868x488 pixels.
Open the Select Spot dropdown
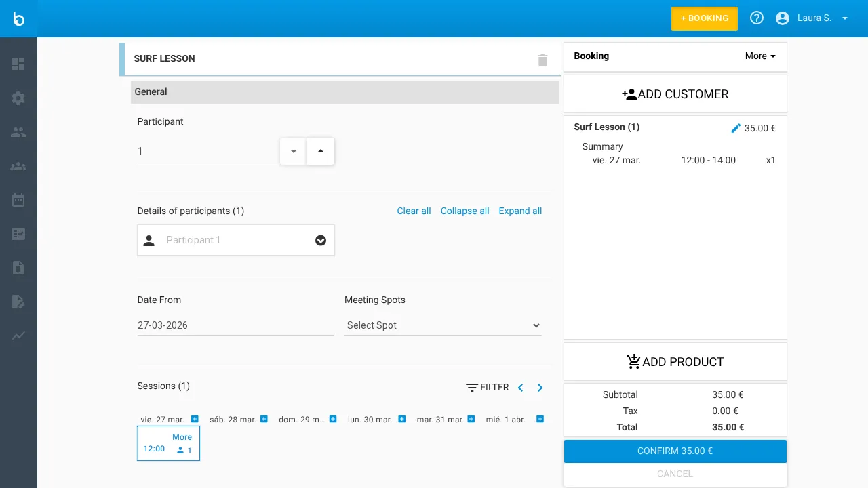tap(443, 325)
